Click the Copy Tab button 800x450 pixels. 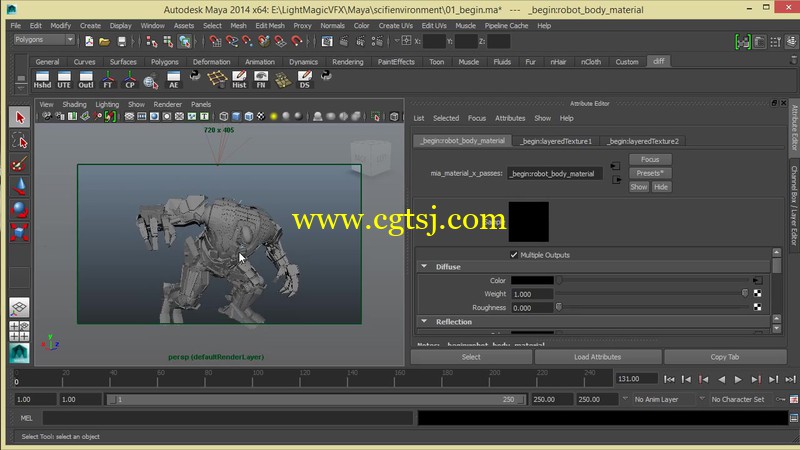click(724, 357)
